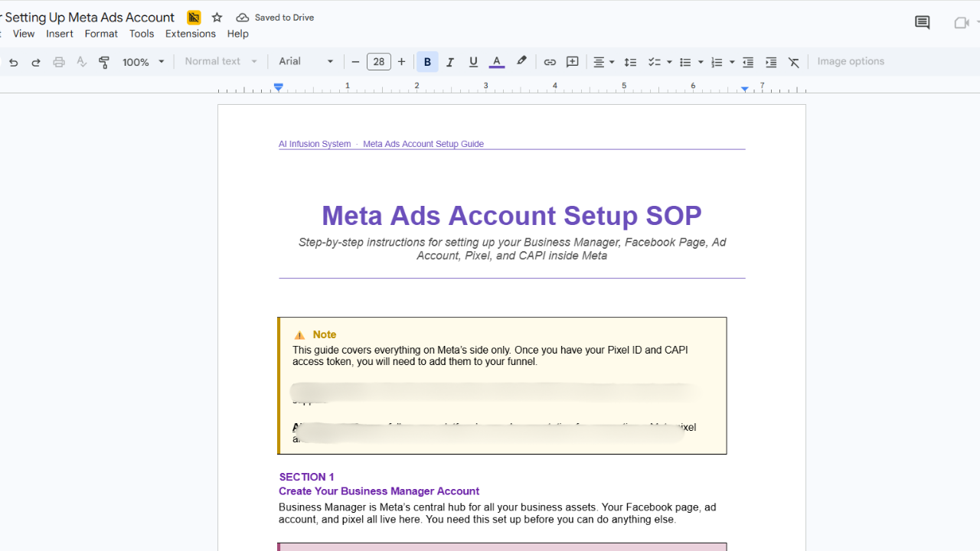Activate the paint format tool

coord(105,62)
